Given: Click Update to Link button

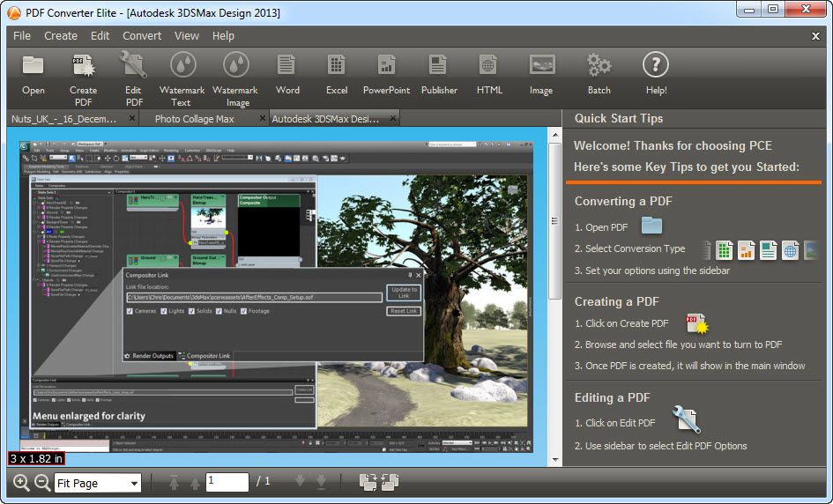Looking at the screenshot, I should [404, 293].
